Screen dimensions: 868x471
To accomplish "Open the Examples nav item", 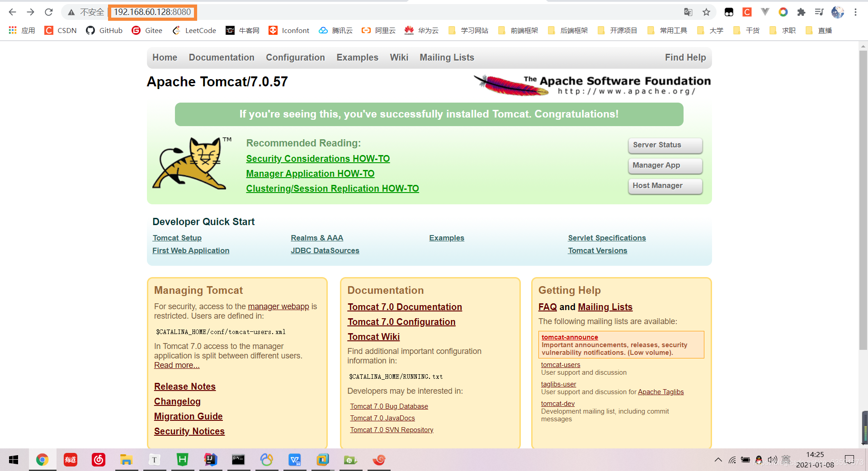I will tap(357, 57).
